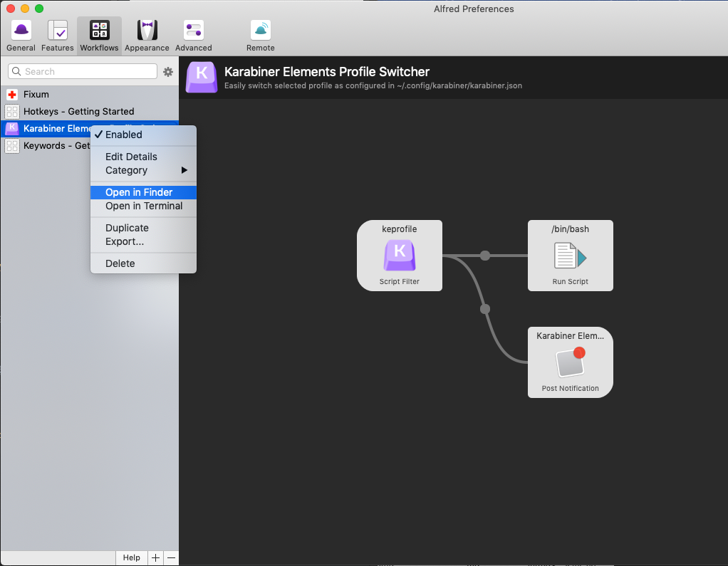This screenshot has width=728, height=566.
Task: Select the keprofile Script Filter node
Action: tap(400, 256)
